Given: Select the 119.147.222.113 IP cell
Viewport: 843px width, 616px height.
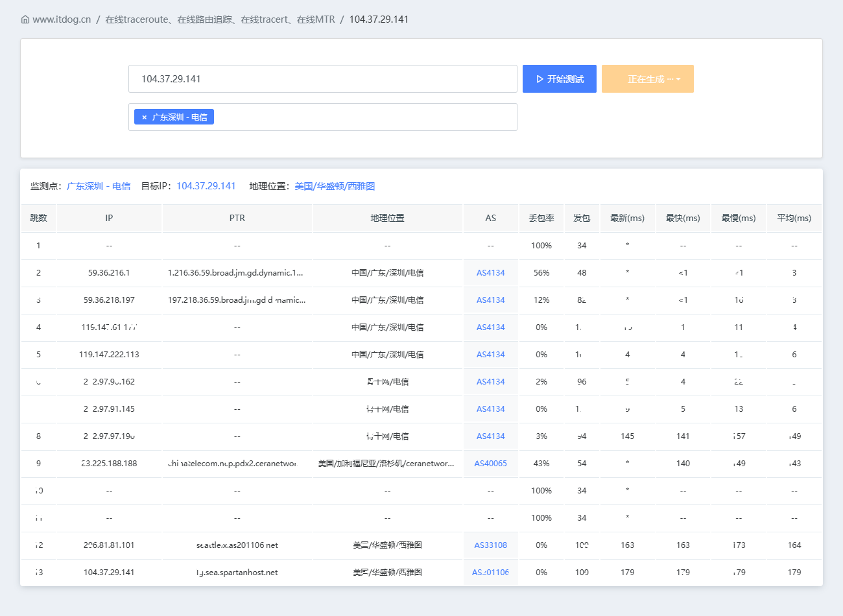Looking at the screenshot, I should click(x=109, y=355).
